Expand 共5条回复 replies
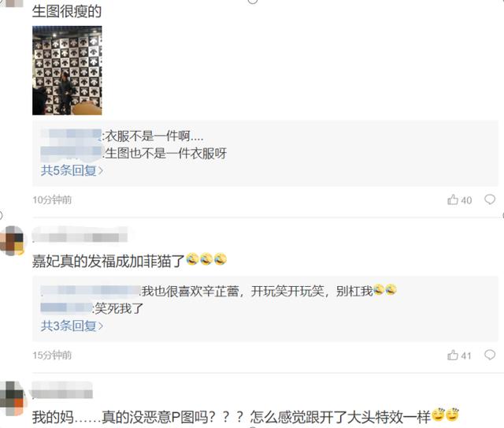The height and width of the screenshot is (428, 504). point(72,170)
